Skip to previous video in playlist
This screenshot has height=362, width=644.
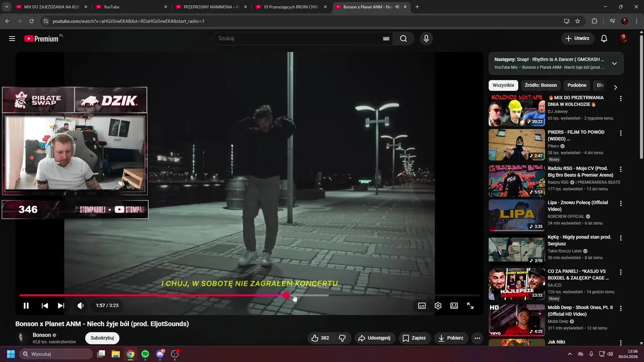[45, 306]
